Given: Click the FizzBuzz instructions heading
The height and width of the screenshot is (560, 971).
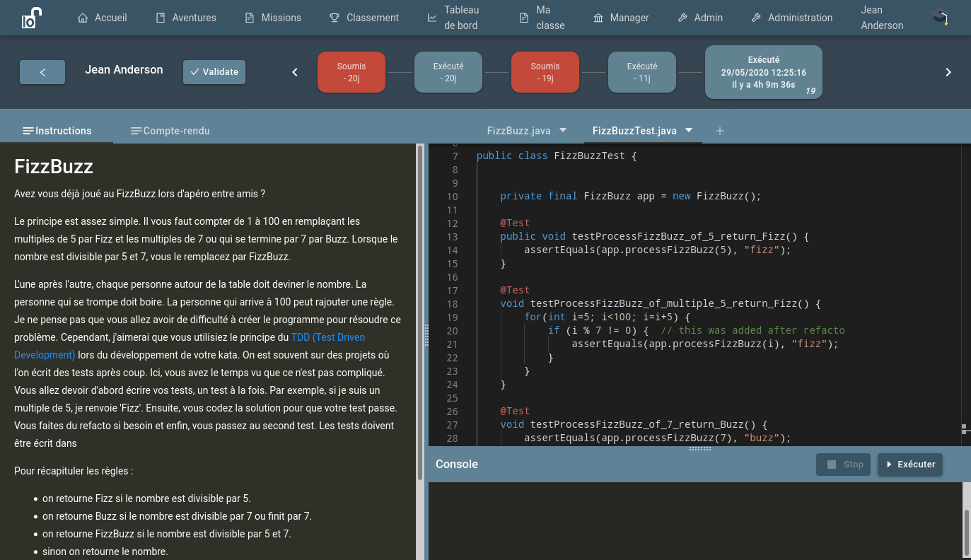Looking at the screenshot, I should 54,167.
